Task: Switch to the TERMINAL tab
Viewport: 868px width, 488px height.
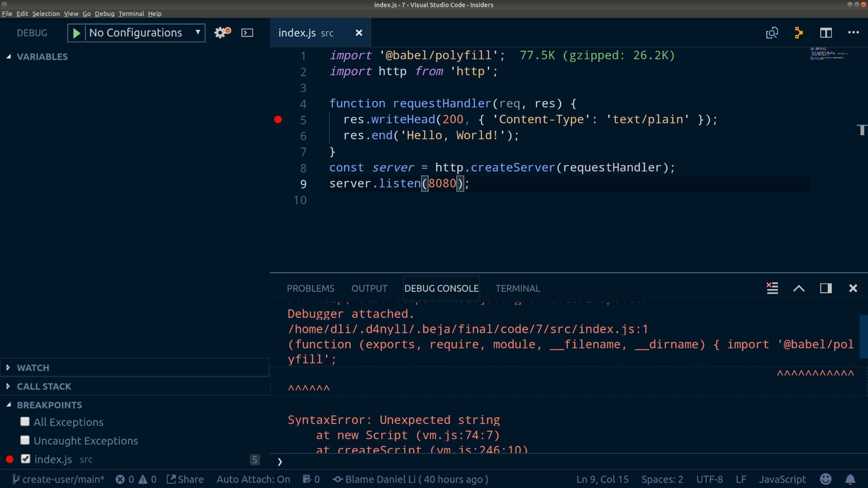Action: pos(517,288)
